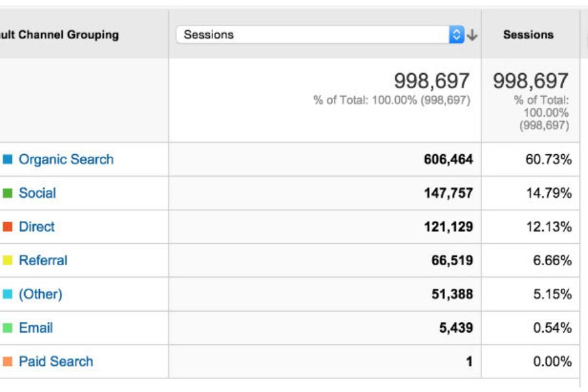This screenshot has width=588, height=392.
Task: Click the orange Paid Search color swatch
Action: pyautogui.click(x=8, y=361)
